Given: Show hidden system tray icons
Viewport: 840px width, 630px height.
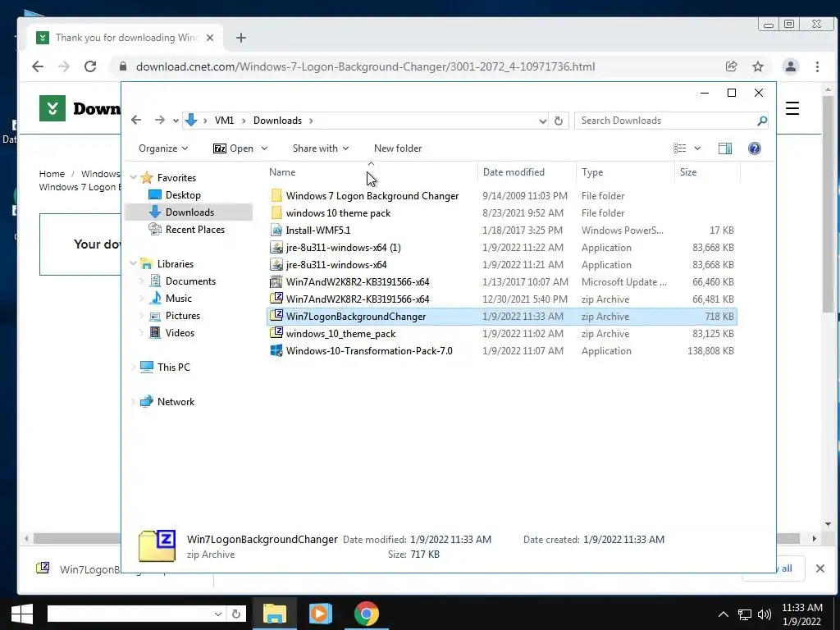Looking at the screenshot, I should 723,614.
